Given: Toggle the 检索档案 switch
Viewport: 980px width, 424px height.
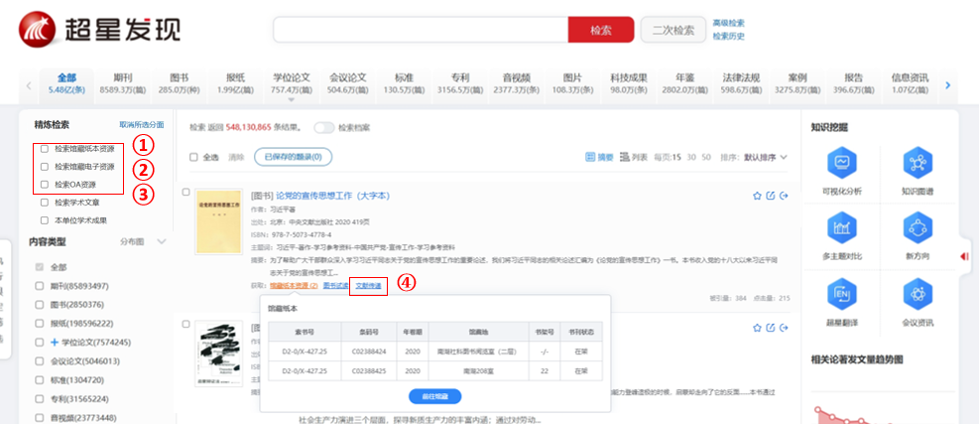Looking at the screenshot, I should click(323, 128).
